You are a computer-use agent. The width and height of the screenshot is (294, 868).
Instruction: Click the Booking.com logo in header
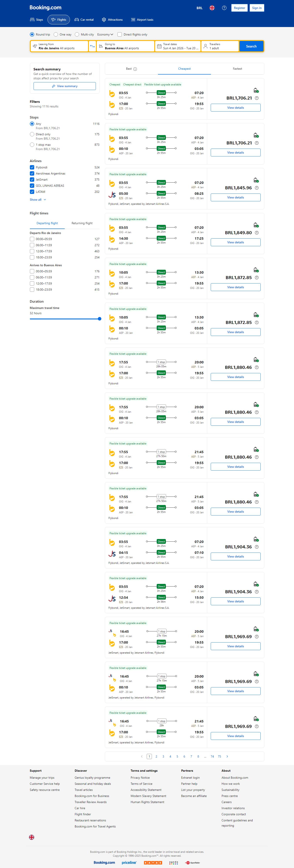point(46,7)
